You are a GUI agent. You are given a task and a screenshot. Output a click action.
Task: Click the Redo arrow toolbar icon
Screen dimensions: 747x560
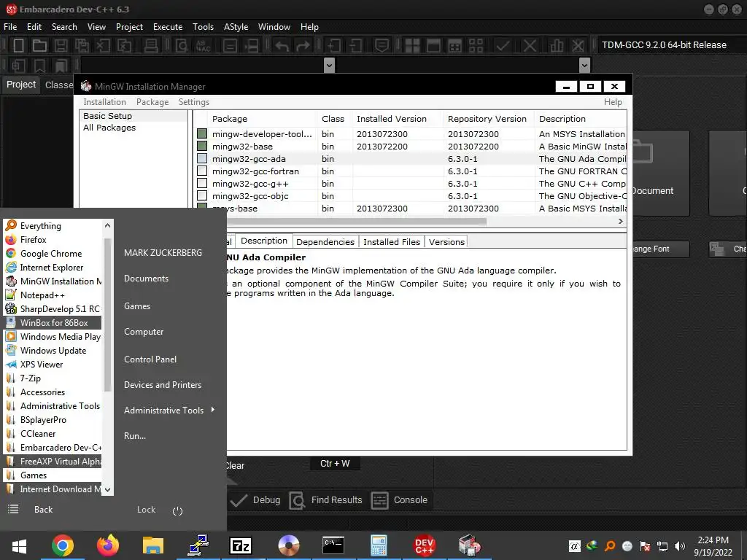[x=303, y=45]
